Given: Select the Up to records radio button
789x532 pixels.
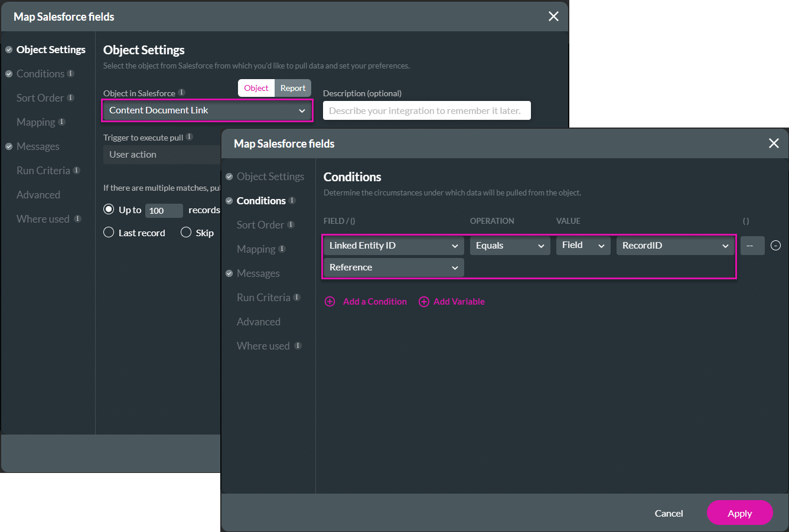Looking at the screenshot, I should pyautogui.click(x=109, y=210).
